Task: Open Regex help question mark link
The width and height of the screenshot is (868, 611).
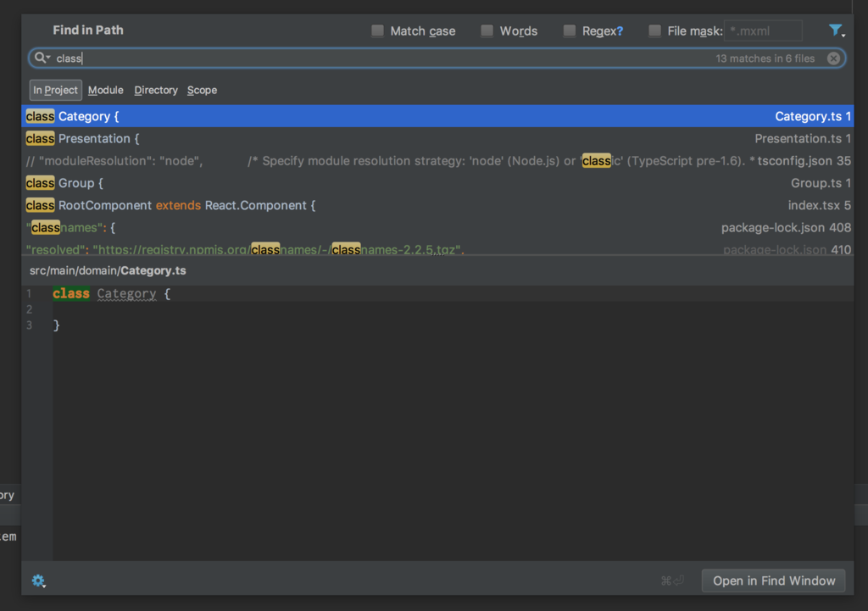Action: 620,31
